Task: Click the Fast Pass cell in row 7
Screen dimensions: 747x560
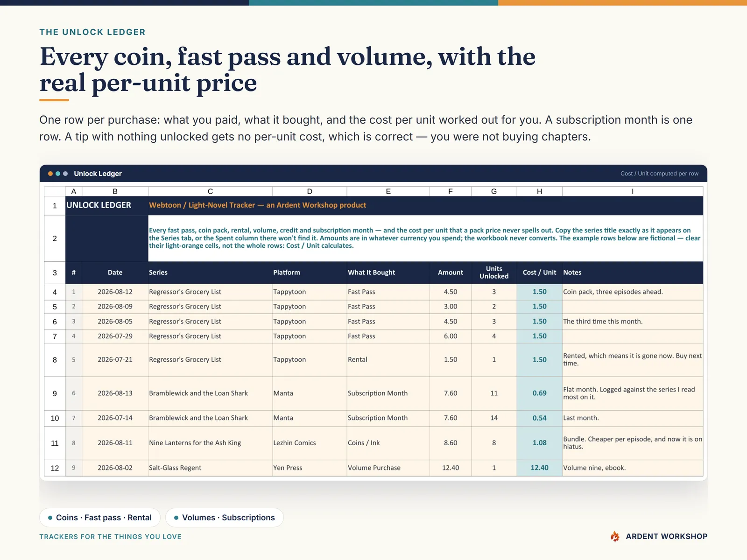Action: tap(388, 336)
